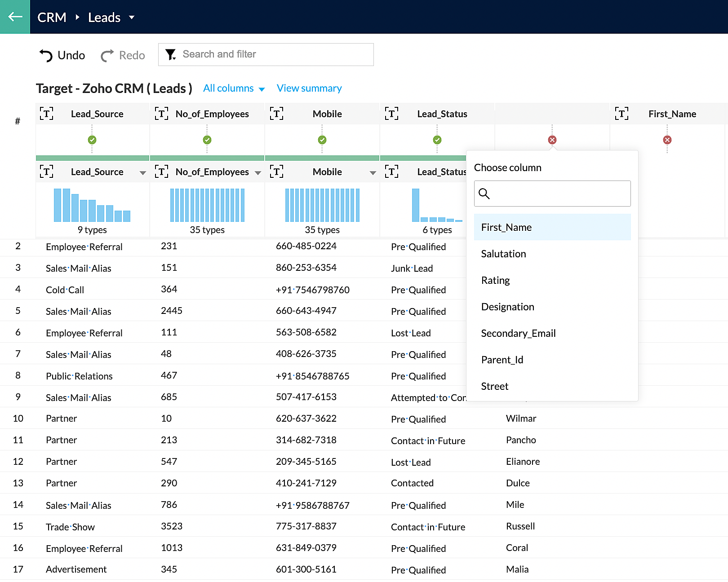Click target First_Name column type icon
The image size is (728, 582).
tap(621, 114)
